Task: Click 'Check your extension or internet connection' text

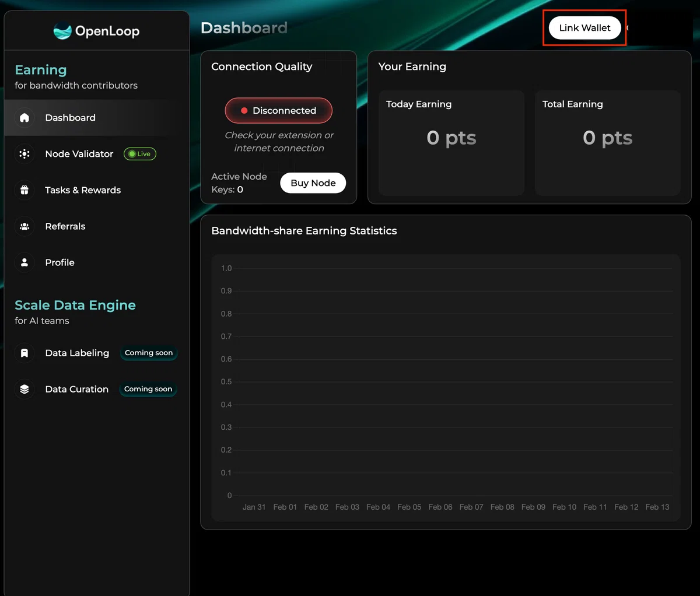Action: [x=279, y=142]
